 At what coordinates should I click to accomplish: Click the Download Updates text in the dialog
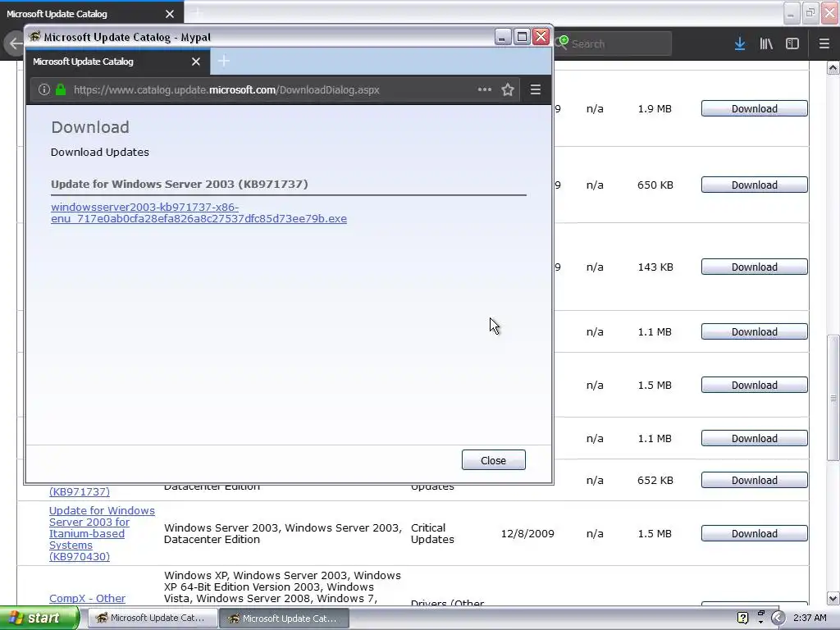[x=99, y=152]
